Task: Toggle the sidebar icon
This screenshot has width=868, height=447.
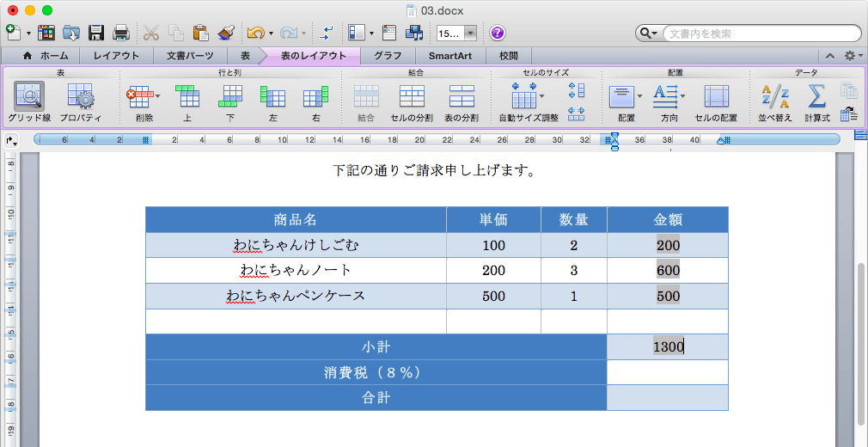Action: 357,33
